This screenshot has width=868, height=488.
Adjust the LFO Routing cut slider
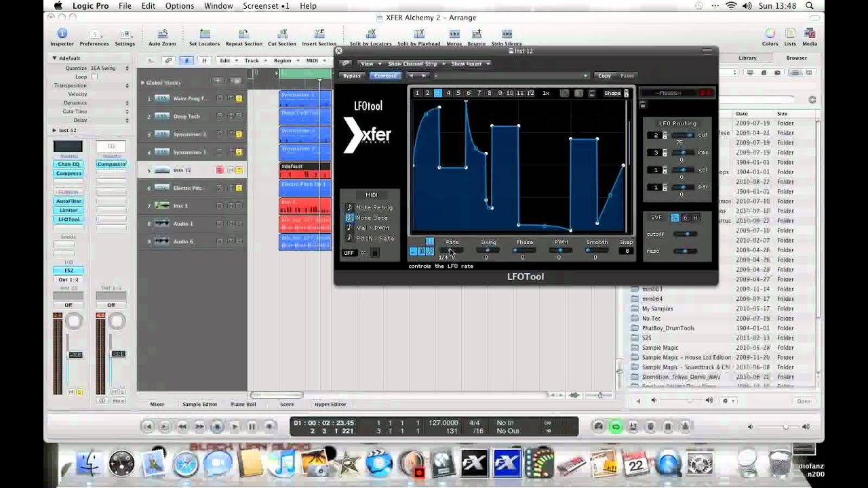tap(682, 135)
